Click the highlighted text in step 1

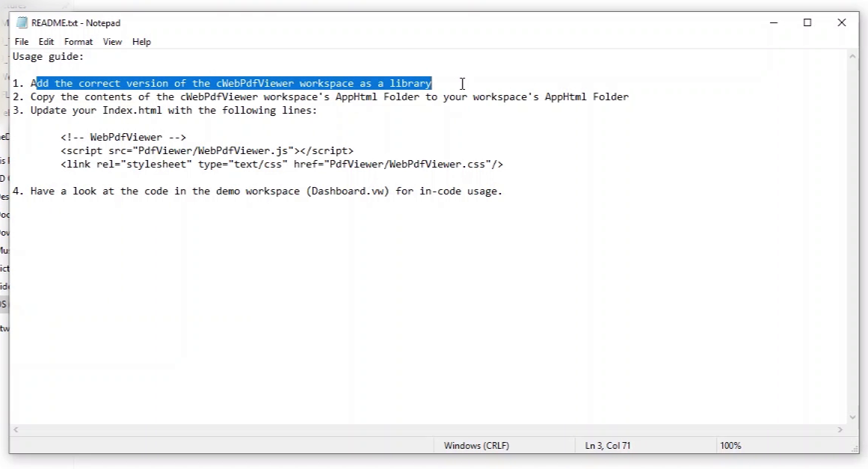[233, 84]
